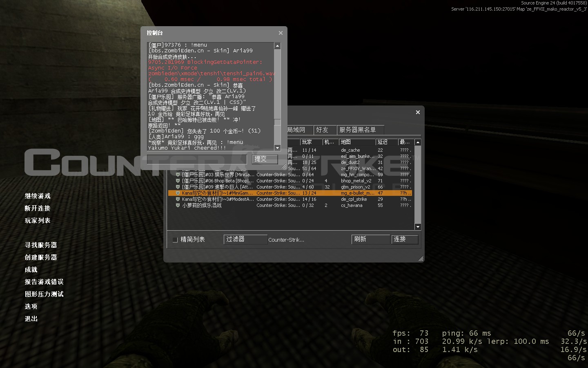Sort servers by 地图 column
Image resolution: width=588 pixels, height=368 pixels.
pyautogui.click(x=357, y=142)
